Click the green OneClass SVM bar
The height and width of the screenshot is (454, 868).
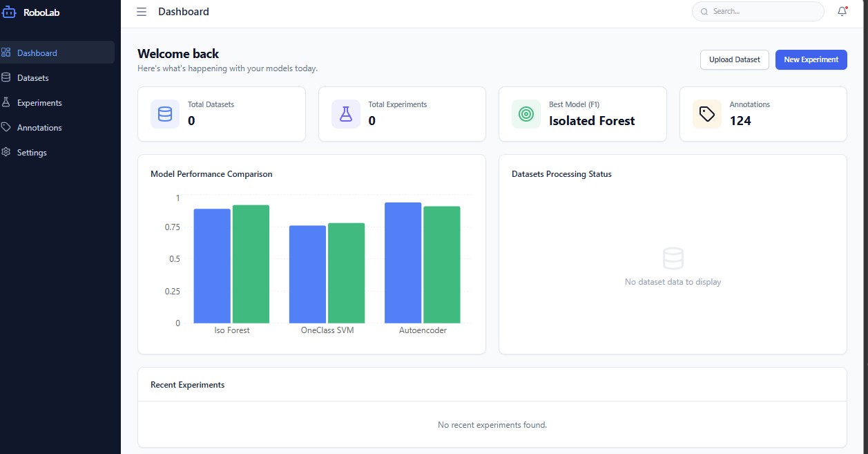click(346, 272)
